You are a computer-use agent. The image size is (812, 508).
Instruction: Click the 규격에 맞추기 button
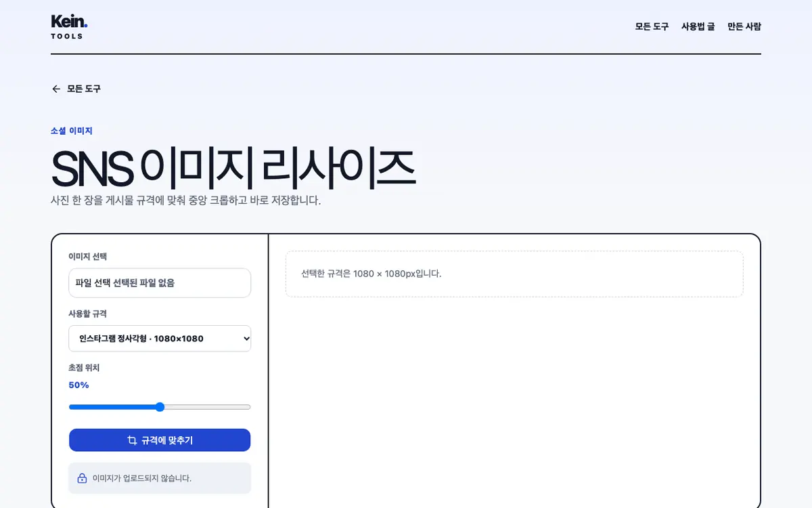(x=160, y=440)
